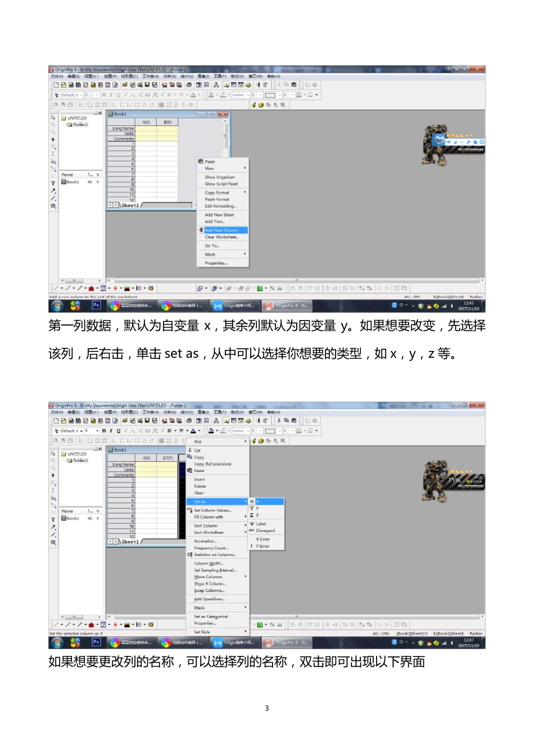Open OriginPro 8 taskbar button in first screenshot
Screen dimensions: 534x756
(287, 306)
